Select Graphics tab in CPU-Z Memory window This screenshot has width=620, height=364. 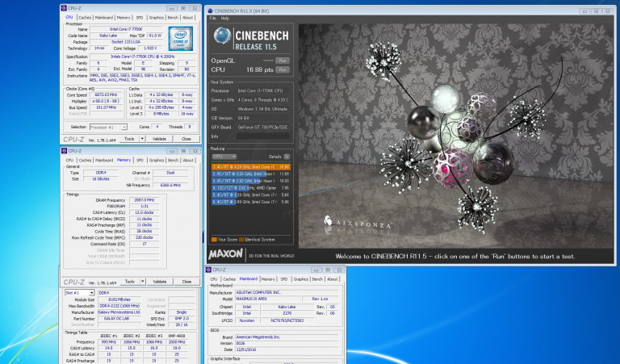157,160
